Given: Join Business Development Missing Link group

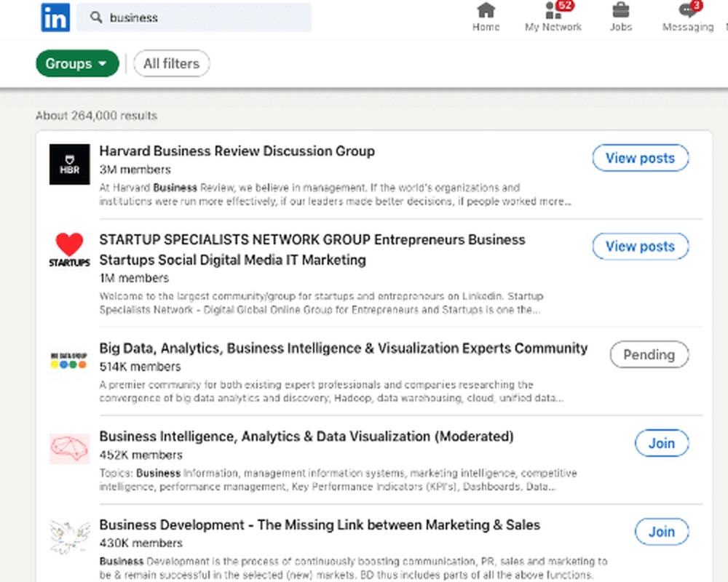Looking at the screenshot, I should (662, 531).
